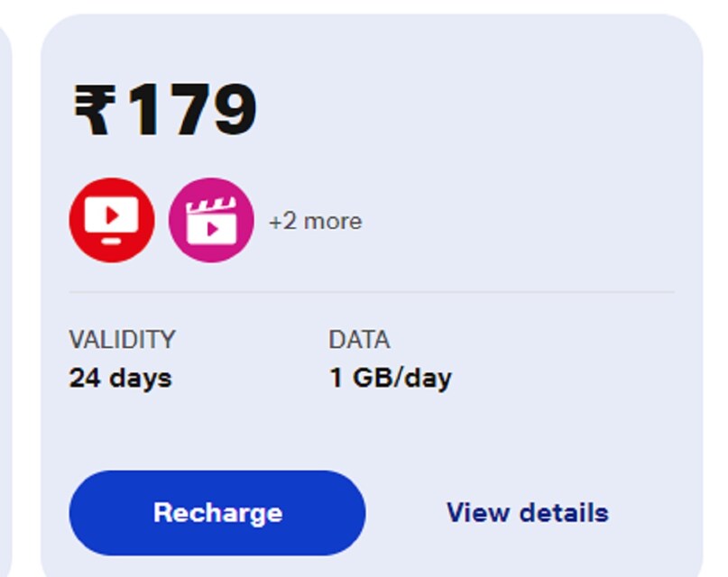Viewport: 728px width, 577px height.
Task: Open the View details link
Action: click(527, 513)
